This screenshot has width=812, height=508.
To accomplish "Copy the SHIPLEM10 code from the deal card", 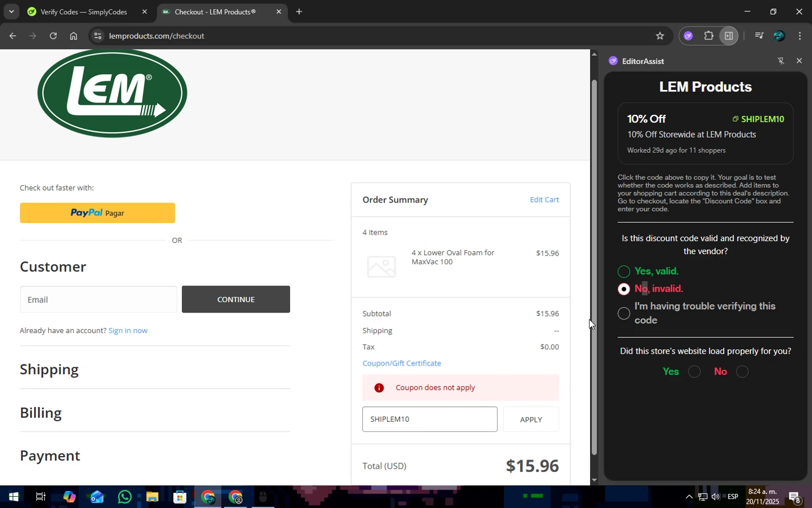I will tap(758, 119).
